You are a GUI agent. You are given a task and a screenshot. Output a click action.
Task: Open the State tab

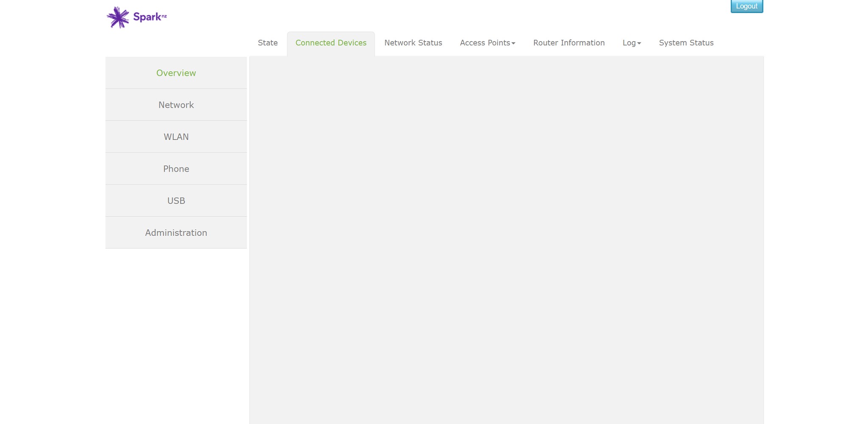tap(268, 43)
